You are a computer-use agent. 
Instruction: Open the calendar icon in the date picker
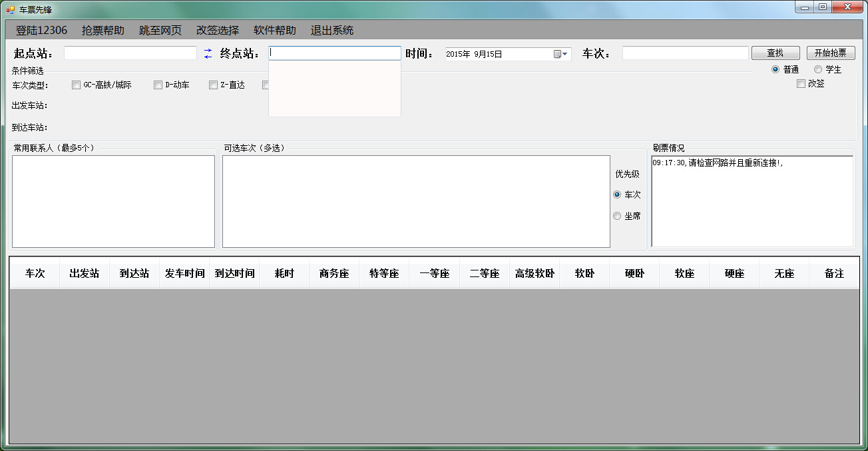557,54
